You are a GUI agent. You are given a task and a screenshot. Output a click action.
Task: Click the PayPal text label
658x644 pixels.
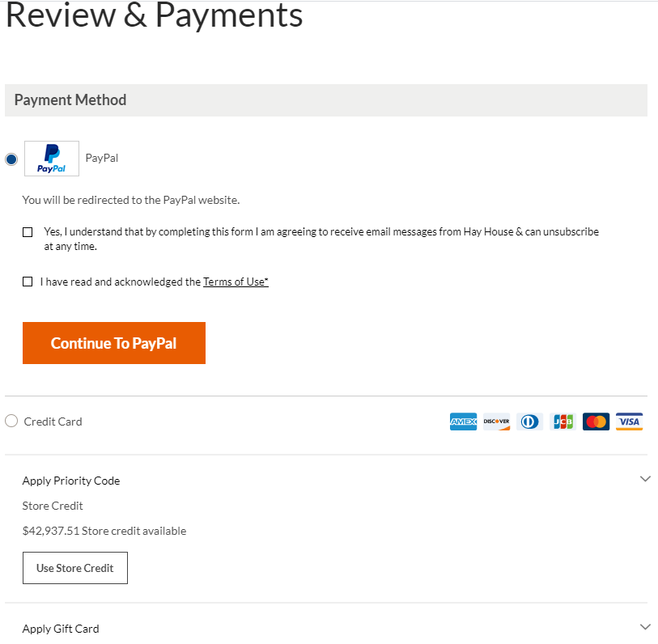click(102, 158)
